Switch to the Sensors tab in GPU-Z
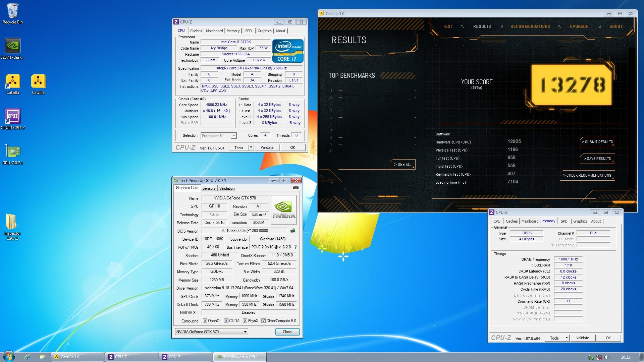 [209, 188]
